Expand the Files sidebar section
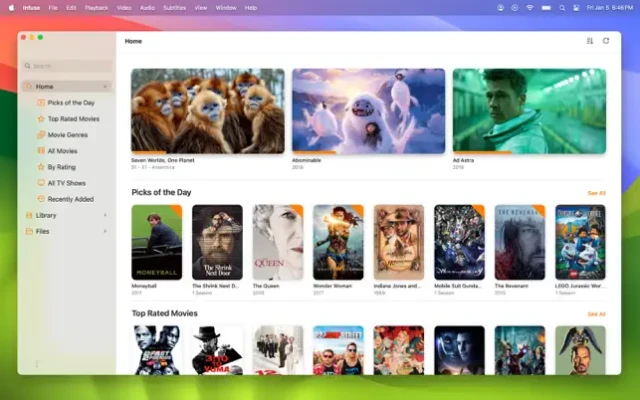The image size is (640, 400). click(x=105, y=231)
